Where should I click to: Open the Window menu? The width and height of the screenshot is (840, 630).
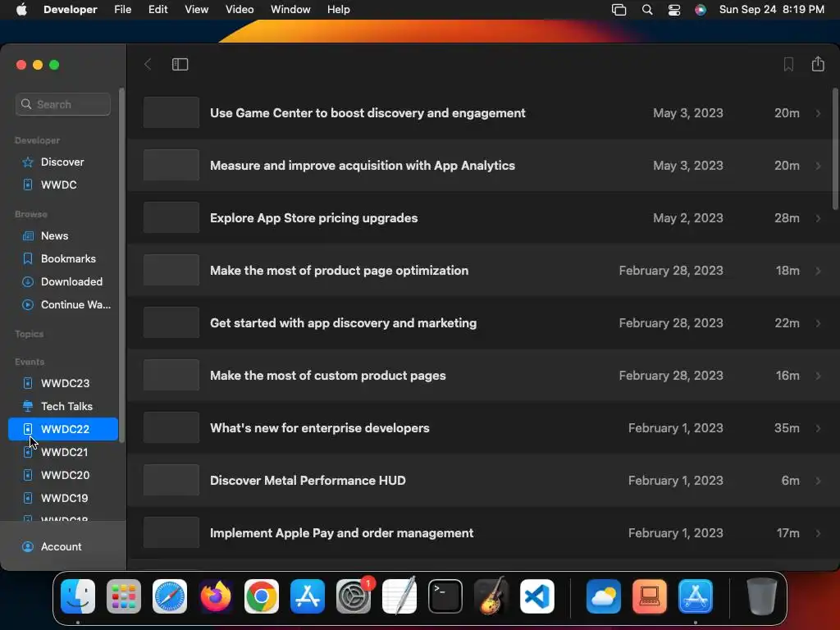point(290,10)
